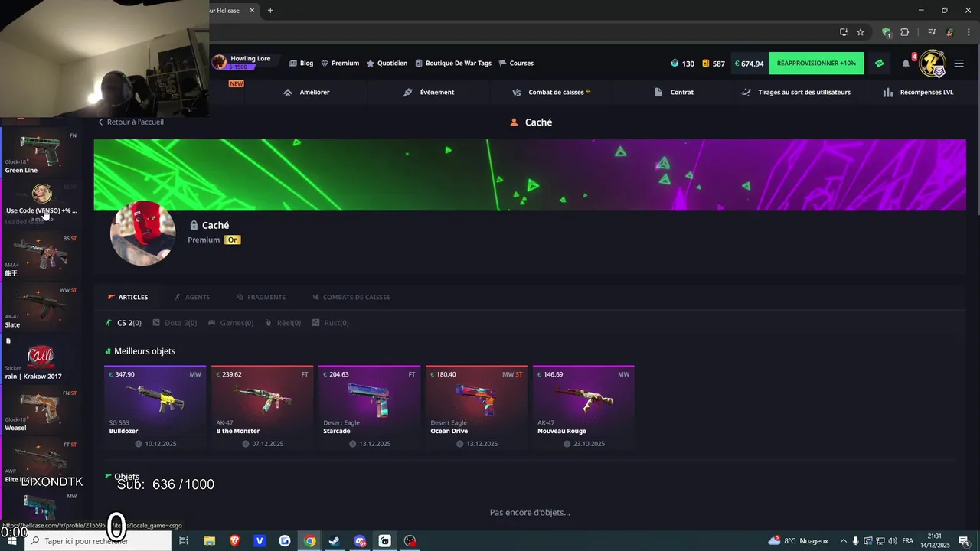Open Discord from the taskbar
980x551 pixels.
pyautogui.click(x=360, y=541)
